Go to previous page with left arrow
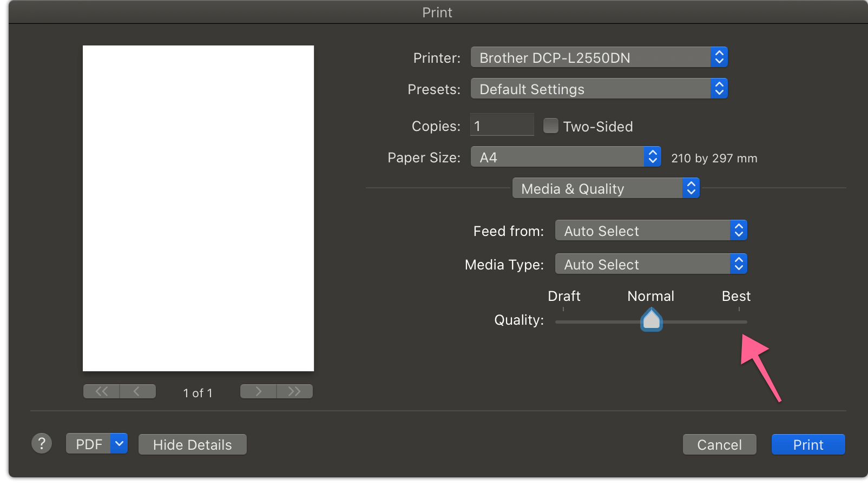This screenshot has height=486, width=868. [x=137, y=391]
